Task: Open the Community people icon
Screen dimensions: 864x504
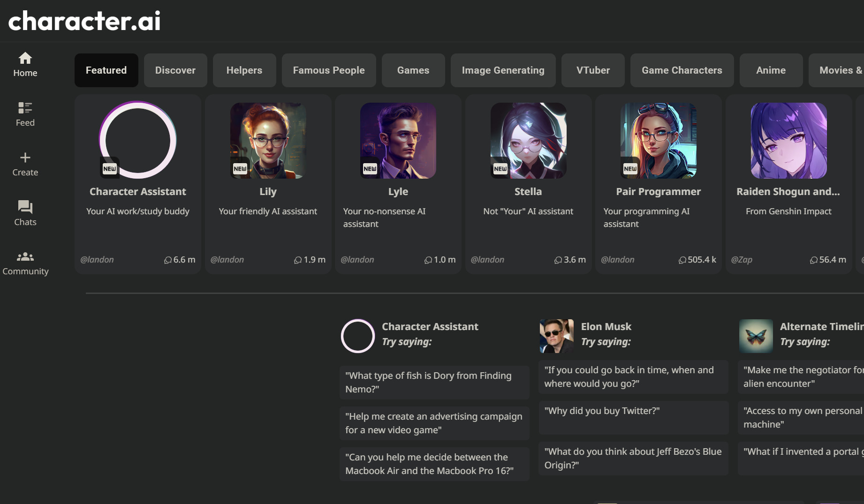Action: tap(25, 257)
